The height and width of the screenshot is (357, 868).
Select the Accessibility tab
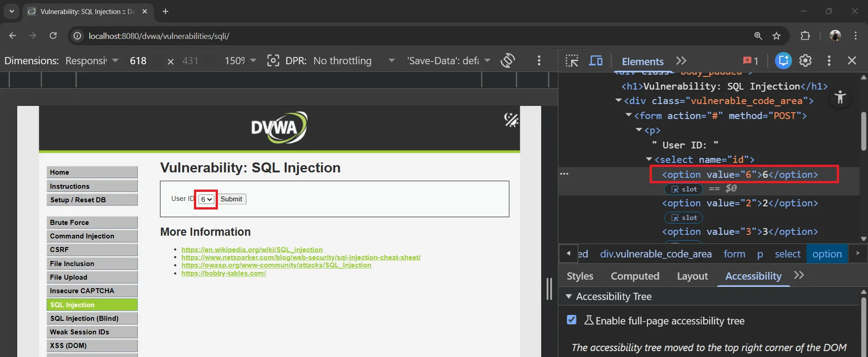[x=753, y=276]
